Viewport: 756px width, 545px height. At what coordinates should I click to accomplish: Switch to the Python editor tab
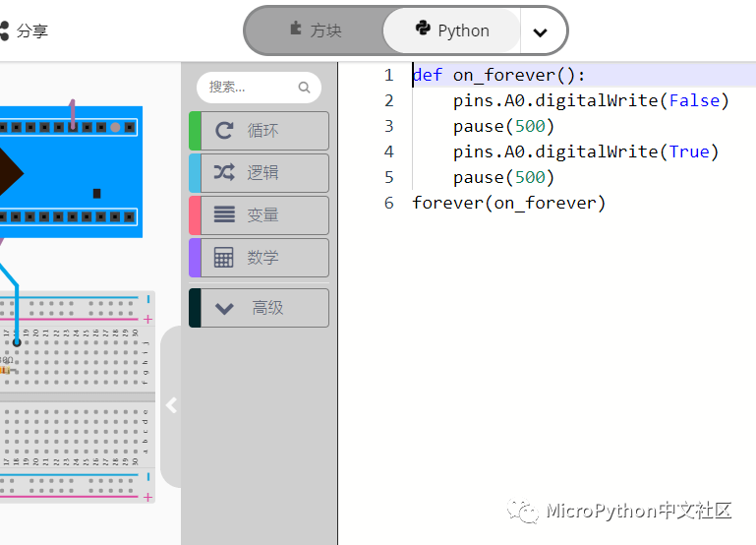coord(452,30)
